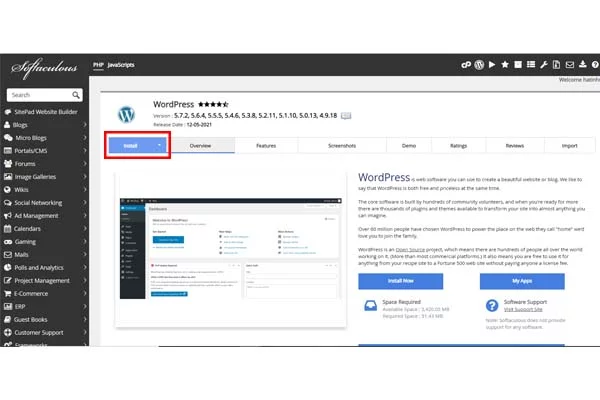
Task: Click the release date 12-05-2021 text
Action: pos(199,124)
